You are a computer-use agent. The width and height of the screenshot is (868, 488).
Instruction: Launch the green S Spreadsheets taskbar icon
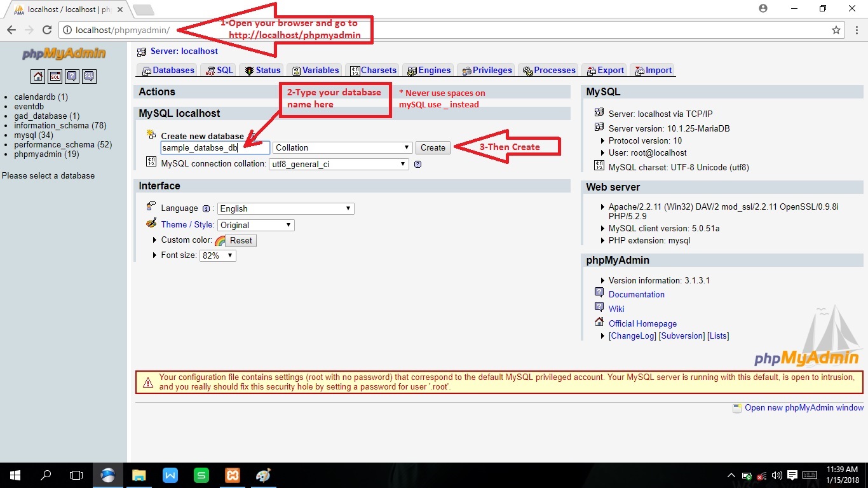(201, 475)
